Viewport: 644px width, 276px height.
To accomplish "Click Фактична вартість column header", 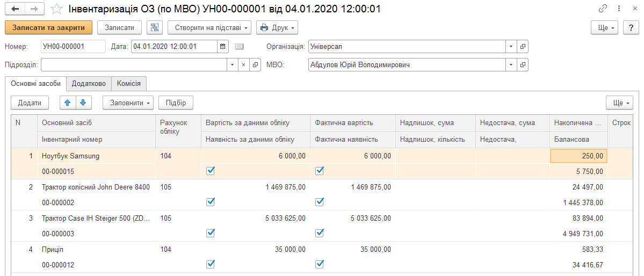I will pyautogui.click(x=353, y=123).
